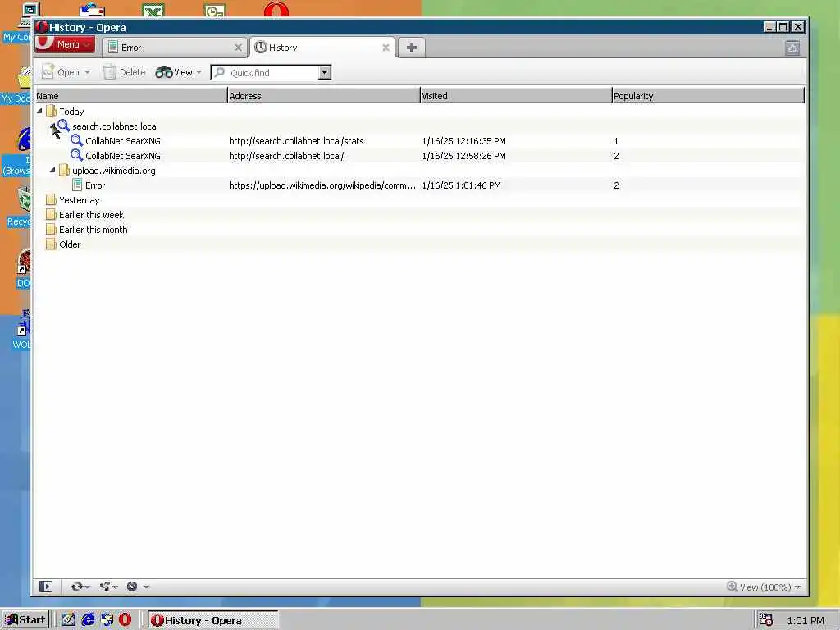Launch Internet Explorer from quick launch
840x630 pixels.
[88, 620]
